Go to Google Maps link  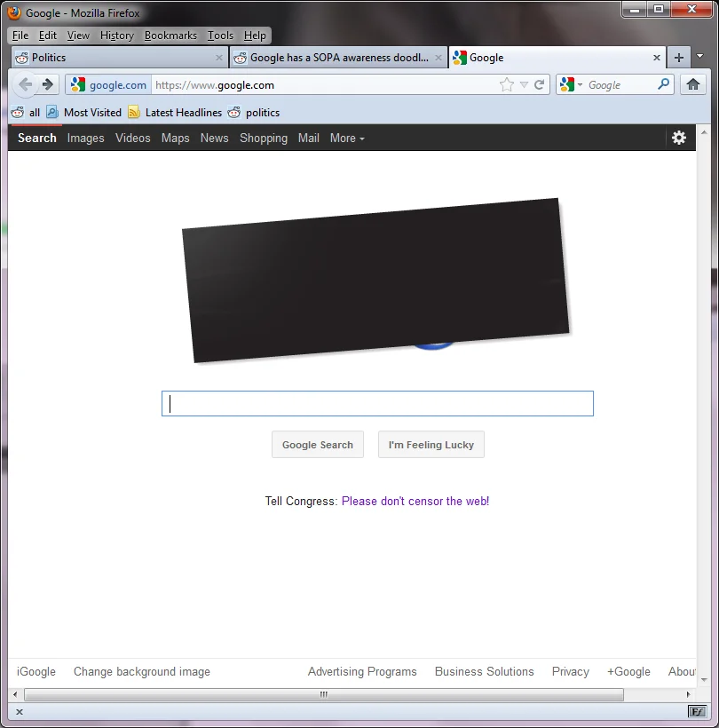click(x=175, y=138)
